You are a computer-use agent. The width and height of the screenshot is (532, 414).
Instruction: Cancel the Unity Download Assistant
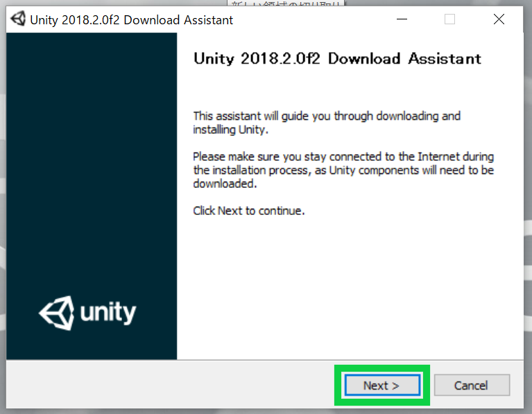point(471,386)
